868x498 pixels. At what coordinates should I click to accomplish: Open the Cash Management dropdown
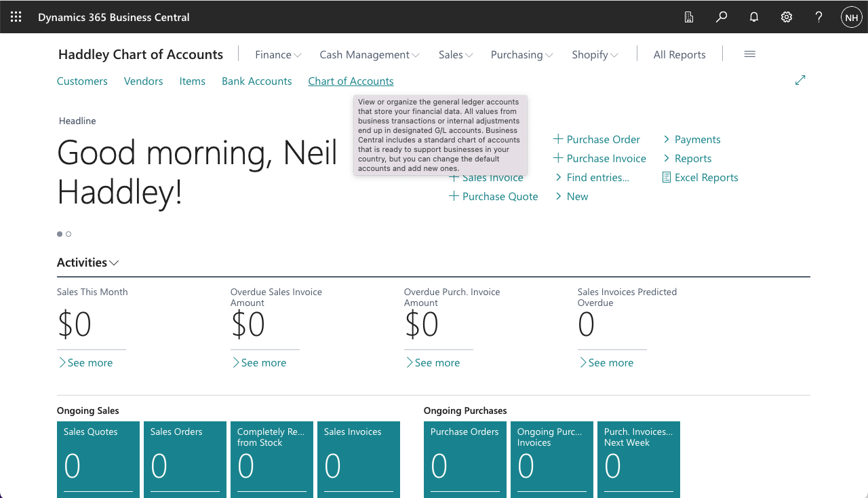[370, 55]
